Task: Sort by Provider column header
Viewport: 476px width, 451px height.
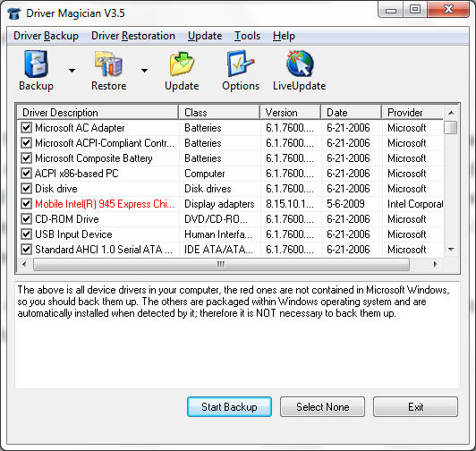Action: point(412,113)
